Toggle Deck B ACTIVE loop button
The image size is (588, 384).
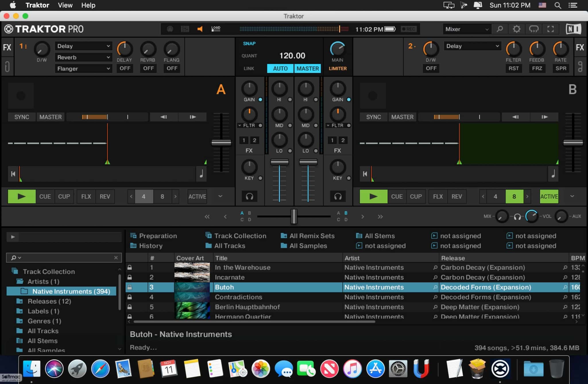549,196
